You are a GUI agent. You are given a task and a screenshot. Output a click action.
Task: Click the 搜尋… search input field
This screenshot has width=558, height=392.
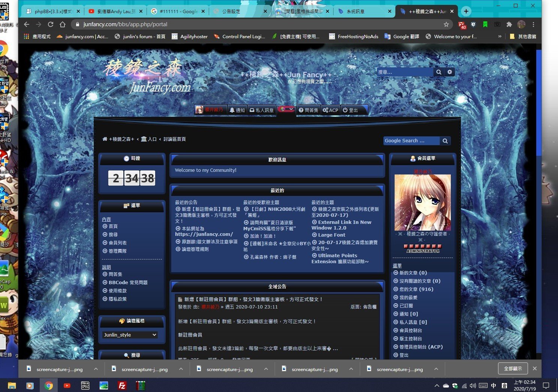coord(405,72)
